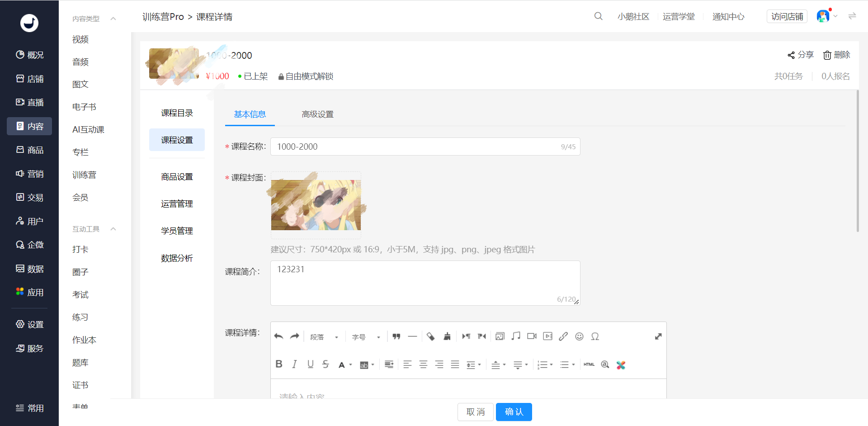Open 设置 in main sidebar
This screenshot has width=868, height=426.
(x=29, y=324)
